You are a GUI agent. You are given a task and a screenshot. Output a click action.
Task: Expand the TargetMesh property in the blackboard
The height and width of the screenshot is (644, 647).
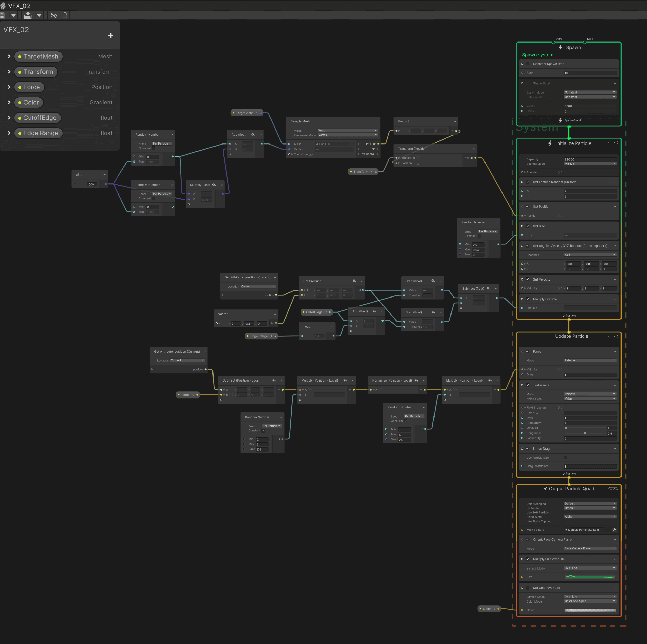point(9,56)
